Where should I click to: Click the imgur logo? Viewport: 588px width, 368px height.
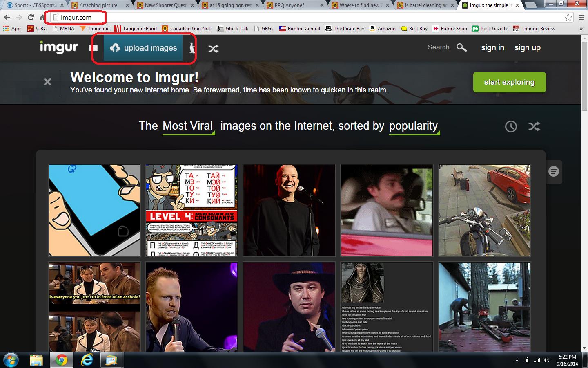point(59,47)
